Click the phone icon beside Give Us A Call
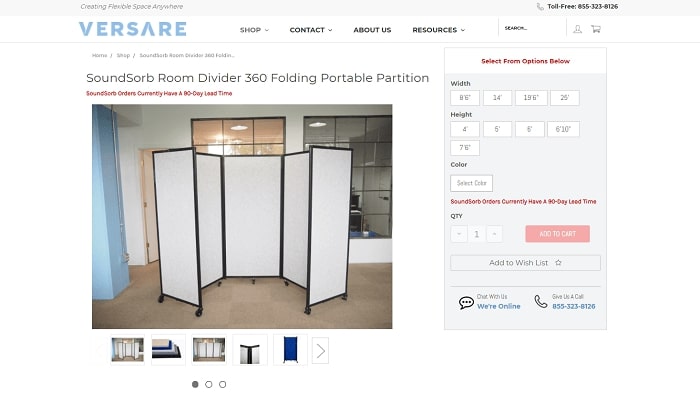The height and width of the screenshot is (402, 700). tap(541, 302)
